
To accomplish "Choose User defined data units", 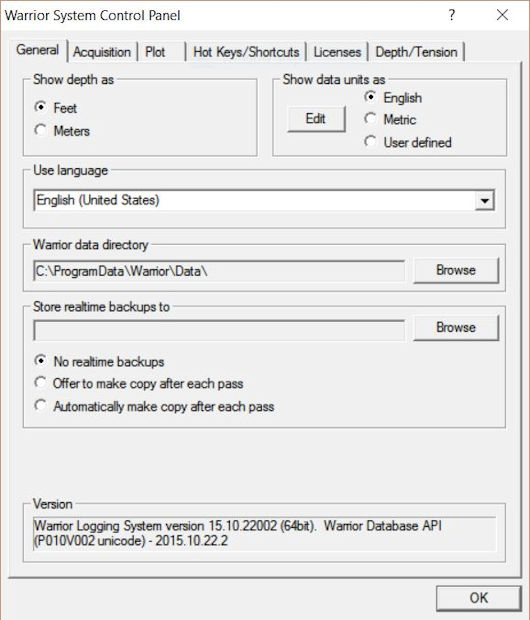I will pos(370,142).
